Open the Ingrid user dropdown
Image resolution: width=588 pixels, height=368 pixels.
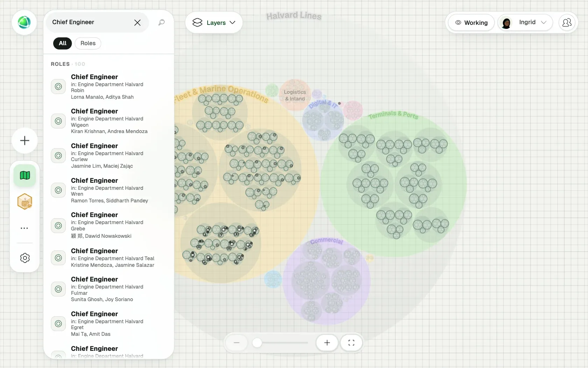pyautogui.click(x=525, y=22)
